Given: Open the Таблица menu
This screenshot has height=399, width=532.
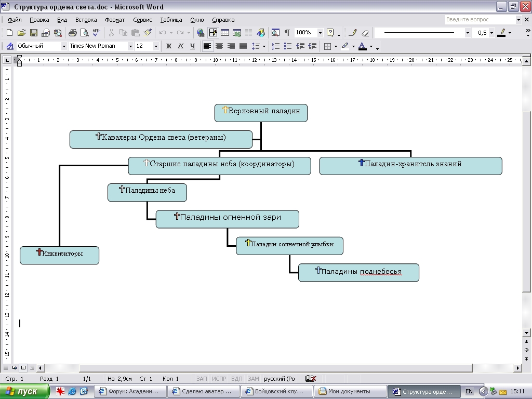Looking at the screenshot, I should coord(171,20).
